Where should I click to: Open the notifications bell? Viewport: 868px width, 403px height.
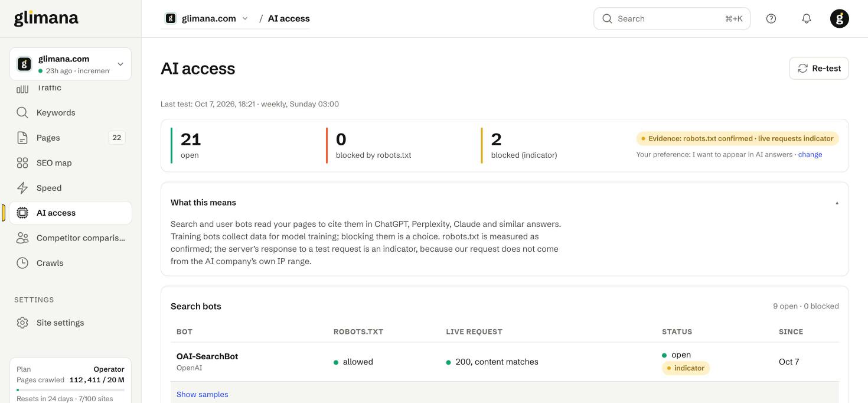tap(807, 19)
